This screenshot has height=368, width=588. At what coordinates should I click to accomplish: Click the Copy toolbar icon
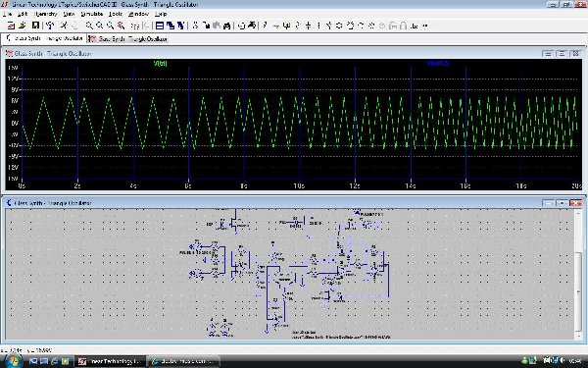click(x=206, y=26)
